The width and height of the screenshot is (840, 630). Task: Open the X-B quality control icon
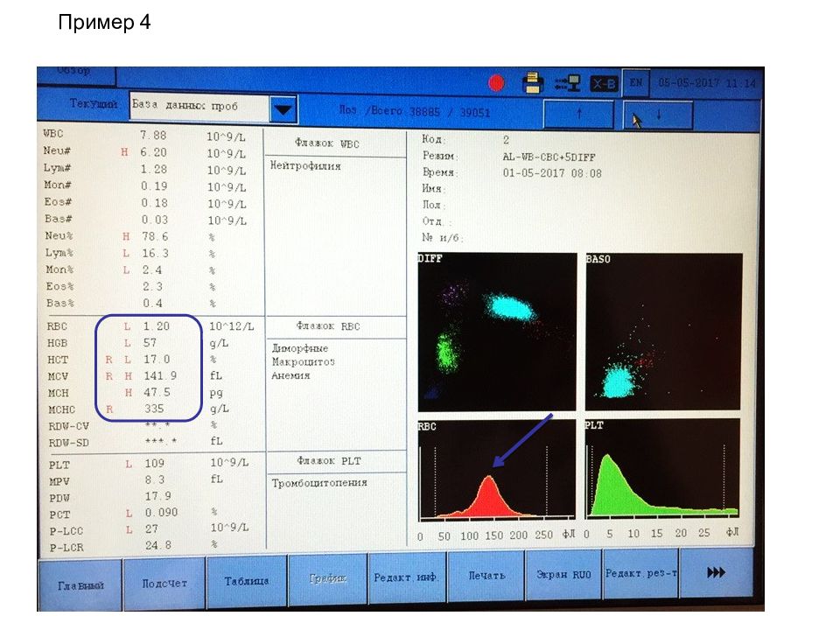click(604, 84)
